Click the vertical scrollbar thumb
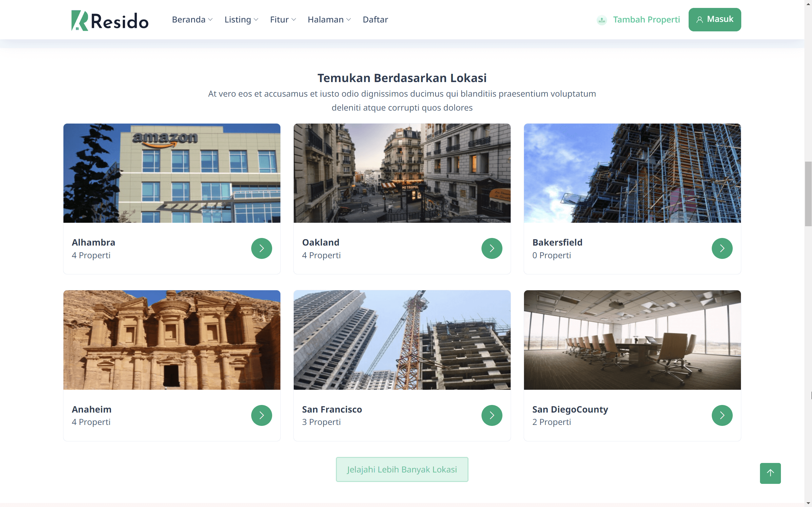812x507 pixels. click(808, 194)
